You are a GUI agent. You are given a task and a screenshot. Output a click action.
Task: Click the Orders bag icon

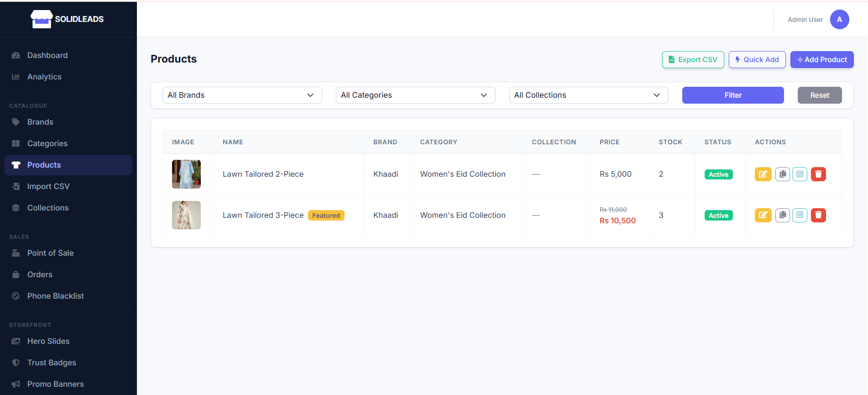click(x=16, y=274)
